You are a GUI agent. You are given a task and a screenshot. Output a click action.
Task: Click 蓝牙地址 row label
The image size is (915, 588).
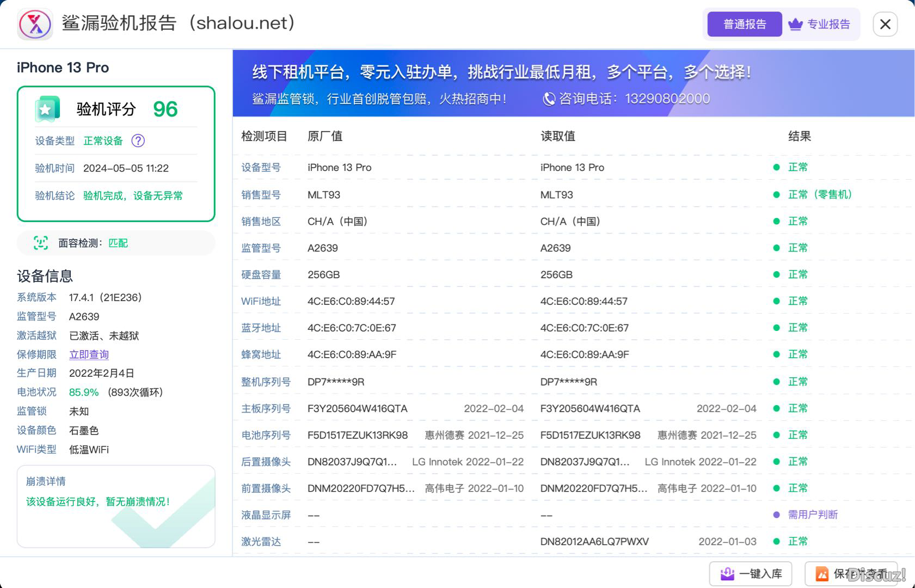tap(261, 328)
